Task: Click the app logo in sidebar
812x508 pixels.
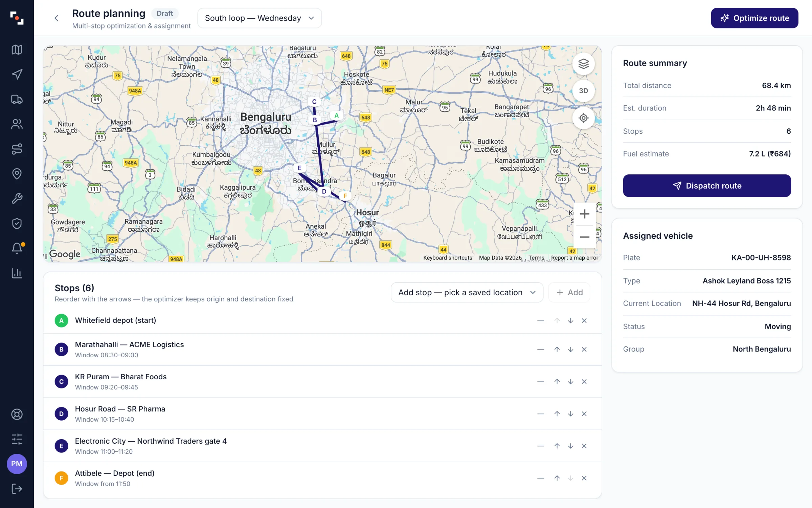Action: pos(17,18)
